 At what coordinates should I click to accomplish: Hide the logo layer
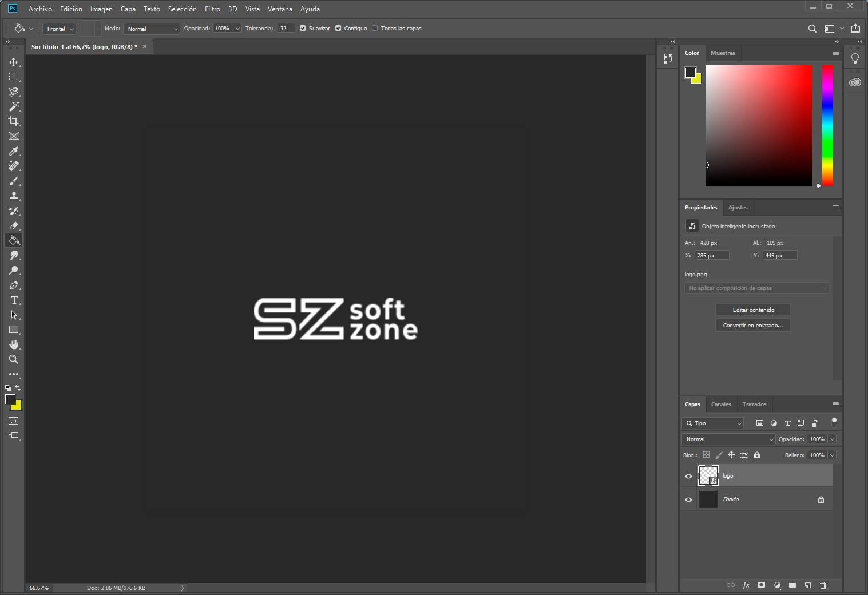point(688,476)
